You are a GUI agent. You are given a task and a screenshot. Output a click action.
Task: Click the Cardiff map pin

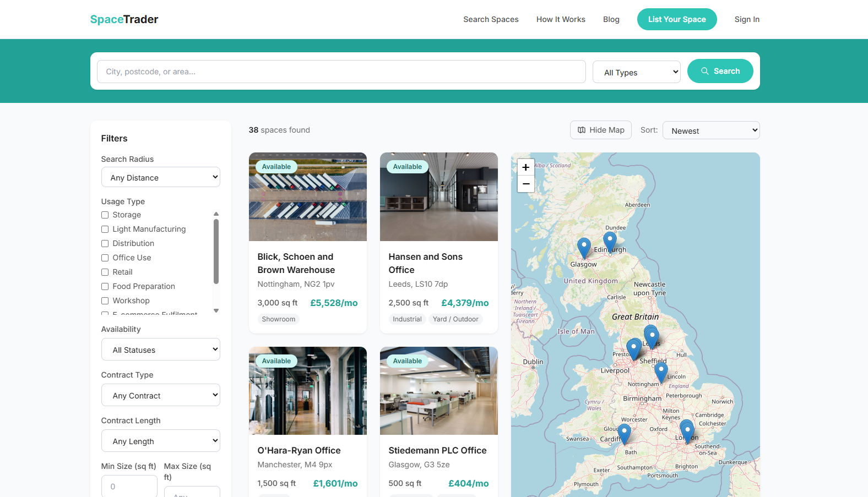tap(624, 433)
